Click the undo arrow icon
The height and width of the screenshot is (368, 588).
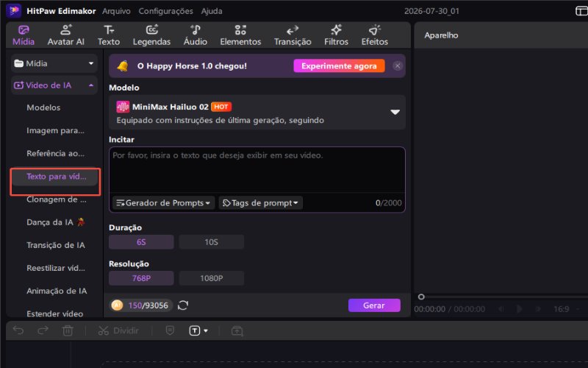[18, 330]
